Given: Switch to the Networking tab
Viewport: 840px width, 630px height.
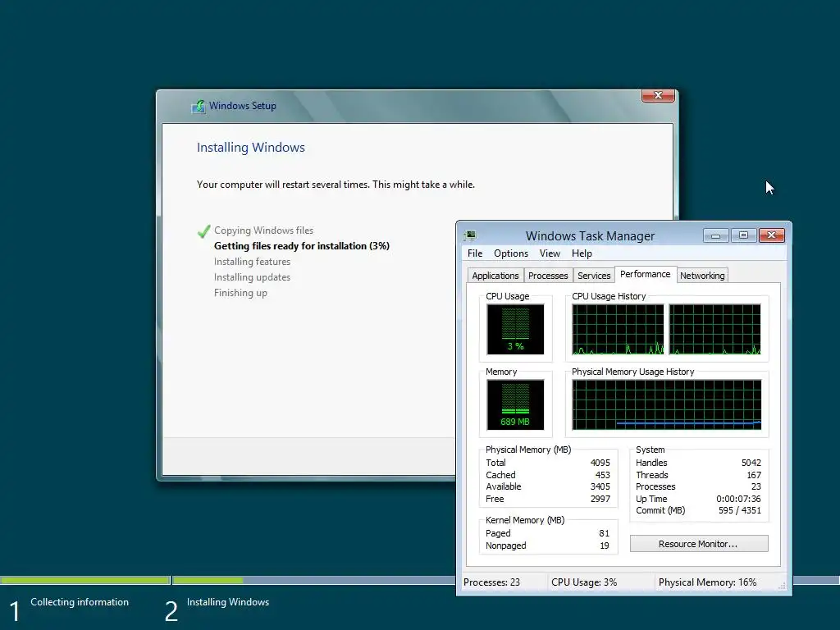Looking at the screenshot, I should (702, 276).
